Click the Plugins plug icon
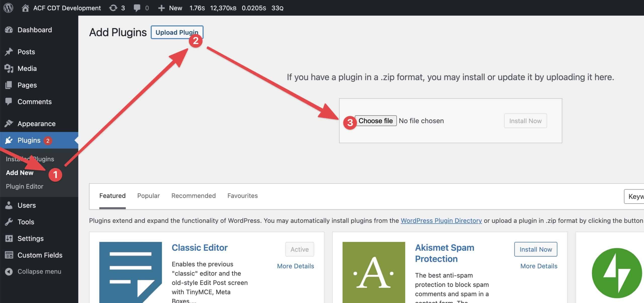Image resolution: width=644 pixels, height=303 pixels. [x=9, y=140]
